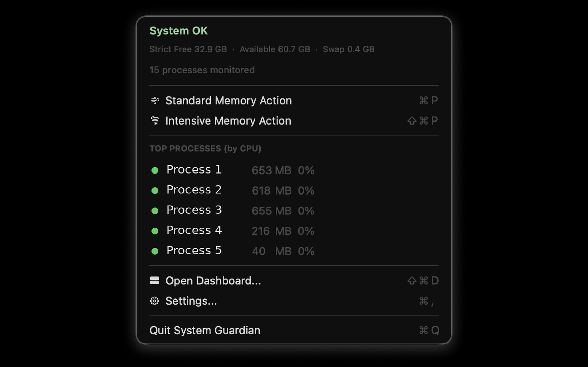The image size is (588, 367).
Task: Click the Available 60.7 GB stat
Action: click(275, 49)
